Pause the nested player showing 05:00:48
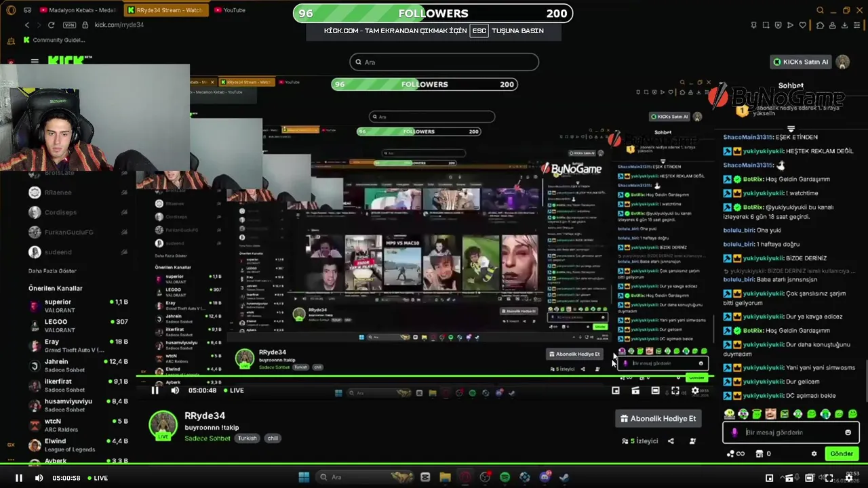Image resolution: width=868 pixels, height=488 pixels. click(x=155, y=390)
